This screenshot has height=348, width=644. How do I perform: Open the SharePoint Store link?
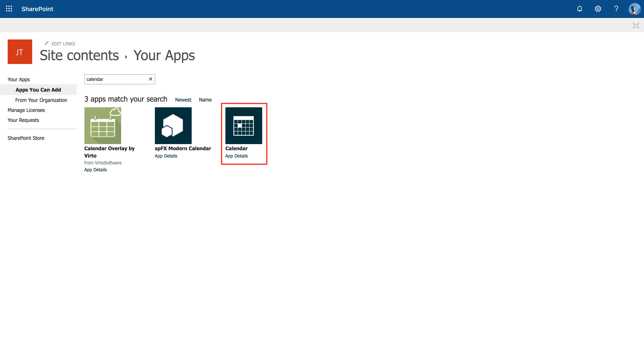[26, 138]
